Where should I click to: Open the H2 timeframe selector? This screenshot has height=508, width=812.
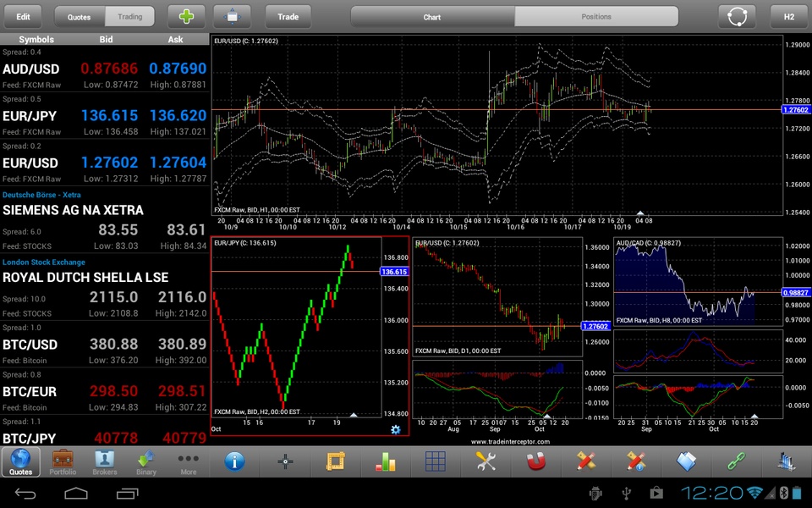(788, 17)
